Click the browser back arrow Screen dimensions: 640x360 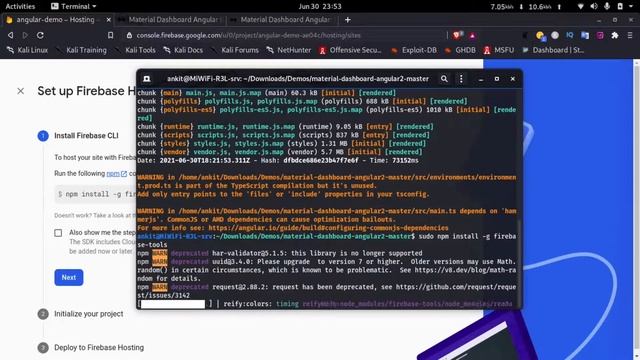(11, 36)
